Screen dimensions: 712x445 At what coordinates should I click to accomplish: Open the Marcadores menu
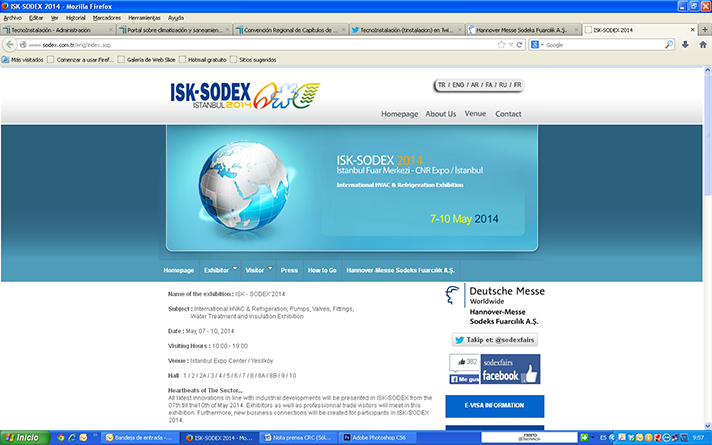[x=107, y=18]
